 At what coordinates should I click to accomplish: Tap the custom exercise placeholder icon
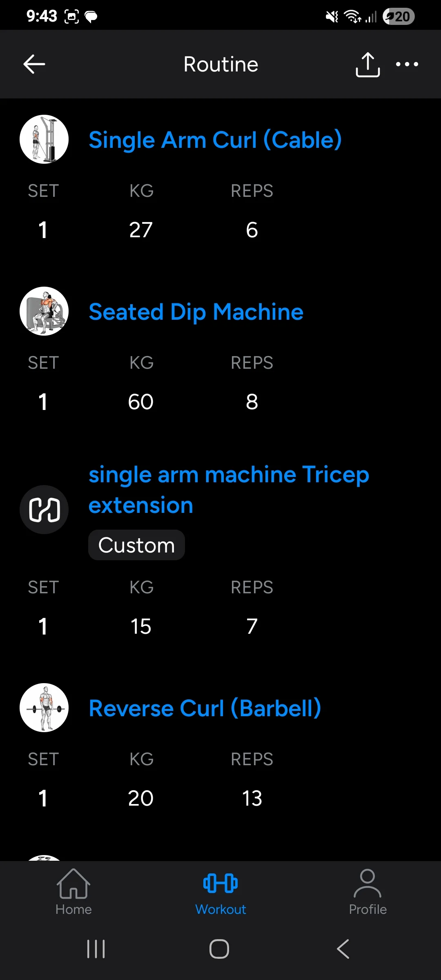44,510
